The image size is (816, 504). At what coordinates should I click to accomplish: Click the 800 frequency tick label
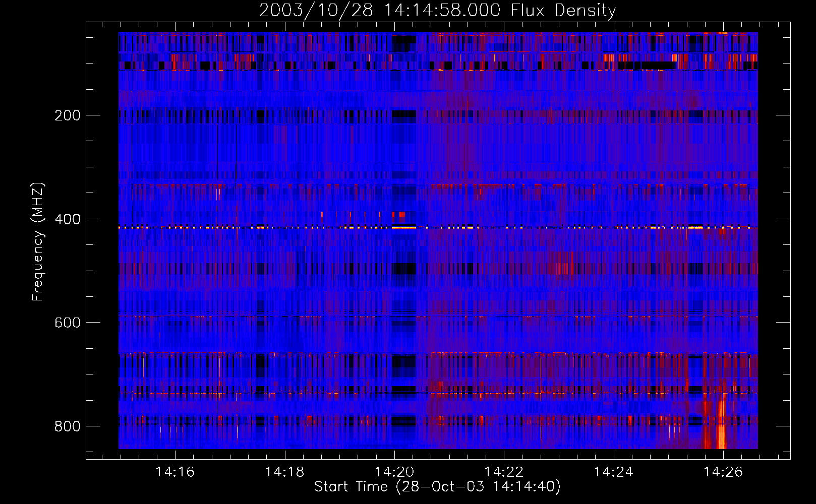tap(68, 426)
